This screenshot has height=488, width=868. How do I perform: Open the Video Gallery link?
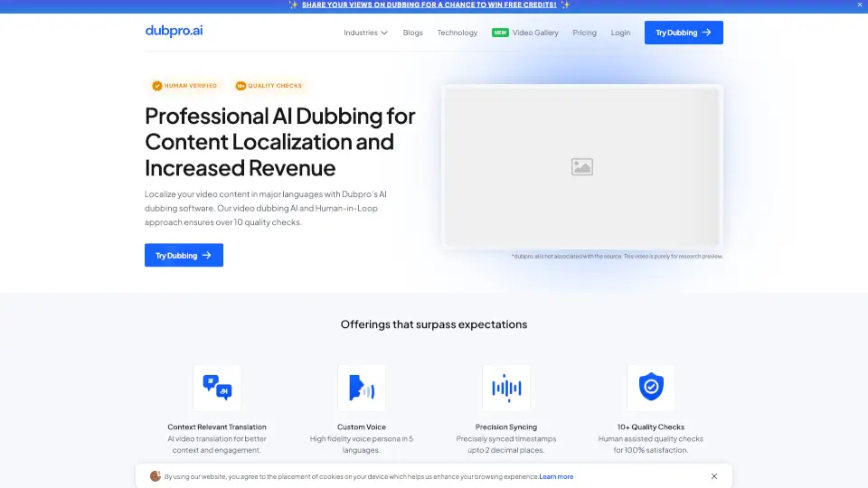coord(535,33)
